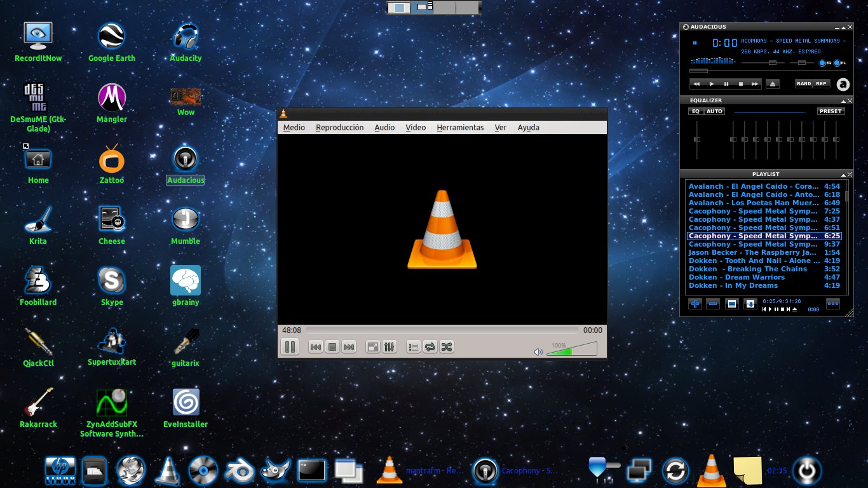The height and width of the screenshot is (488, 868).
Task: Click the VLC seek progress bar
Action: click(442, 330)
